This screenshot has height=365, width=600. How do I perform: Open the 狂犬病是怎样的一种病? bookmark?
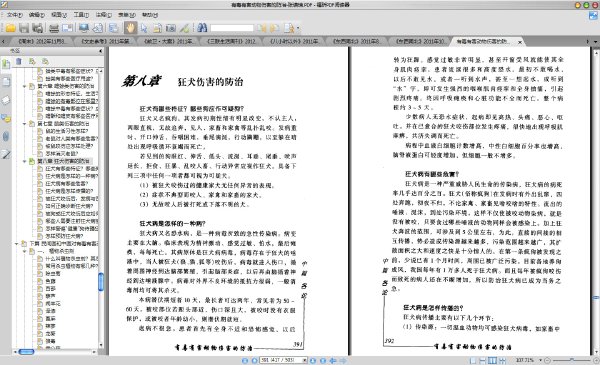click(72, 176)
